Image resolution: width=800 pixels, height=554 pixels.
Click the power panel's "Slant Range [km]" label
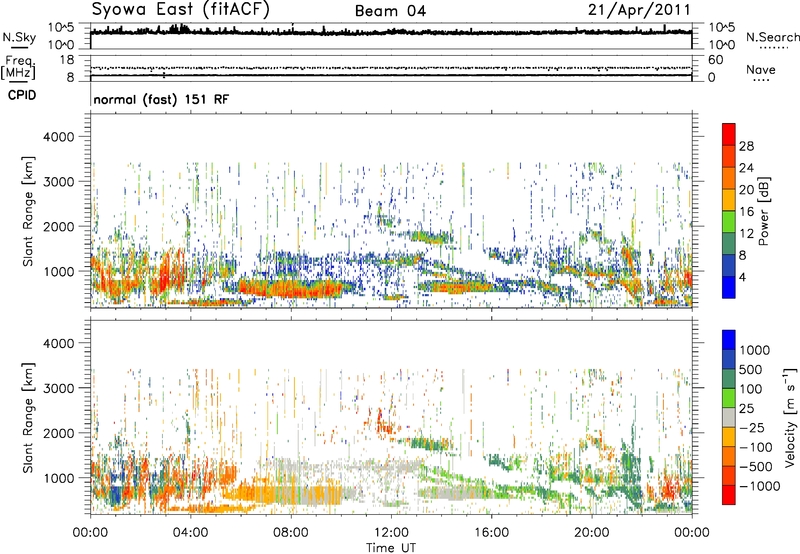point(28,211)
